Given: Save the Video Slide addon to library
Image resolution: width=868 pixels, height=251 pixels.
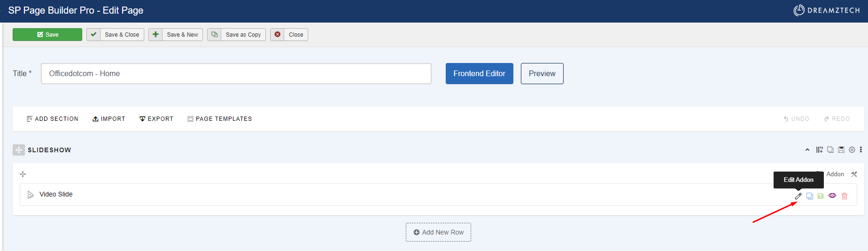Looking at the screenshot, I should (821, 196).
